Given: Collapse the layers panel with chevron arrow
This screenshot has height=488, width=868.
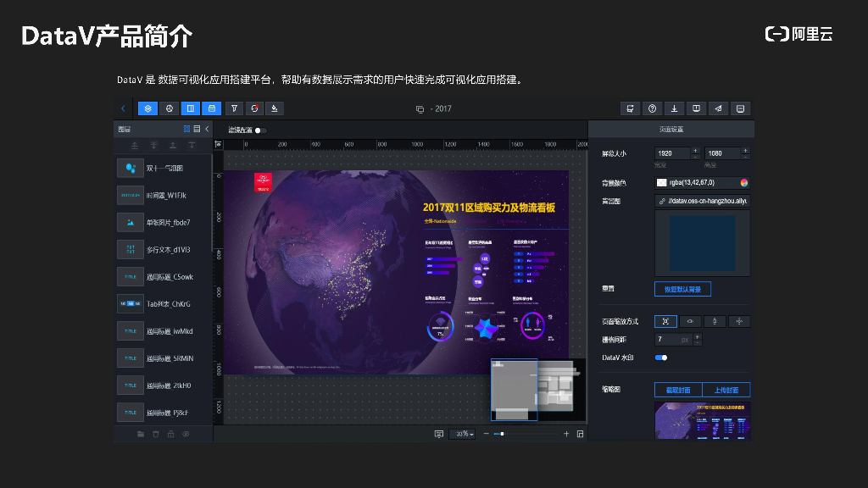Looking at the screenshot, I should coord(207,129).
